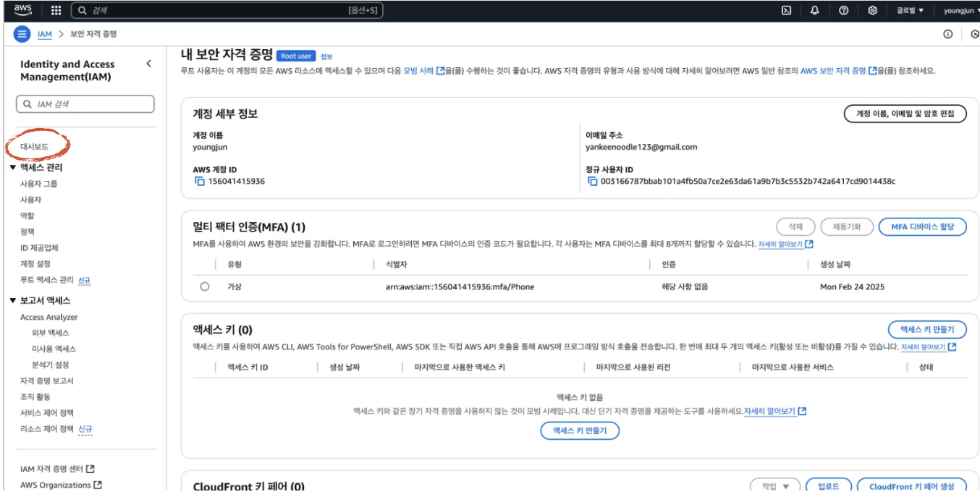
Task: Toggle the hamburger navigation menu
Action: coord(22,34)
